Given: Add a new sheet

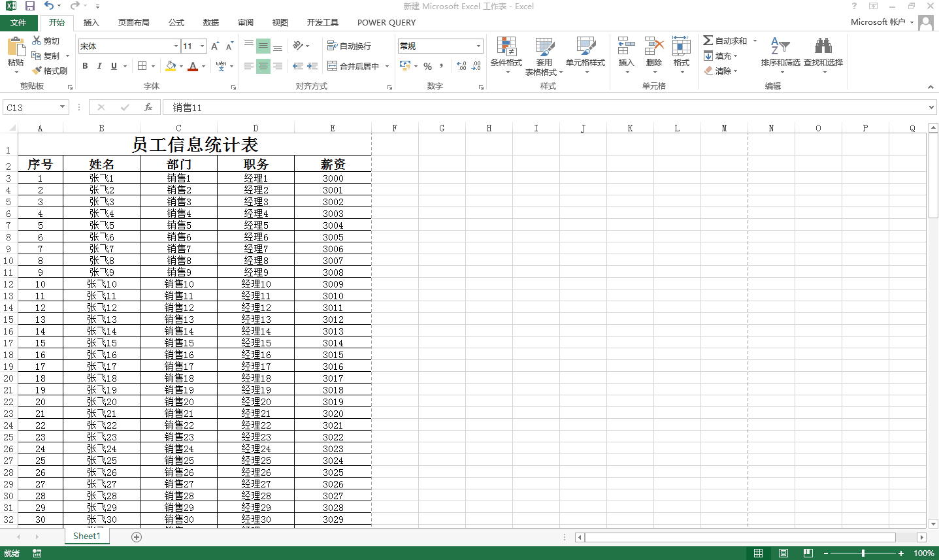Looking at the screenshot, I should tap(137, 537).
